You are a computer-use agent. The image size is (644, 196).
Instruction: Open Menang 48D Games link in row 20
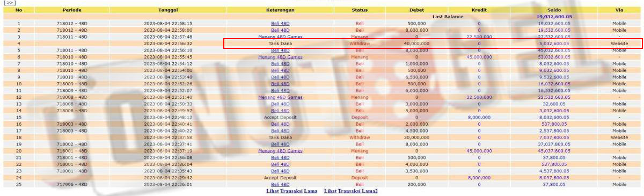point(280,151)
